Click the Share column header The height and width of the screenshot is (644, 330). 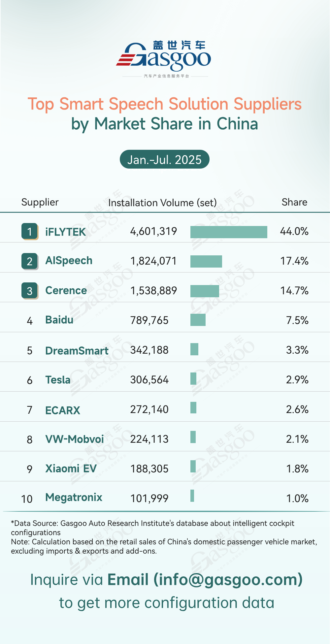(294, 202)
